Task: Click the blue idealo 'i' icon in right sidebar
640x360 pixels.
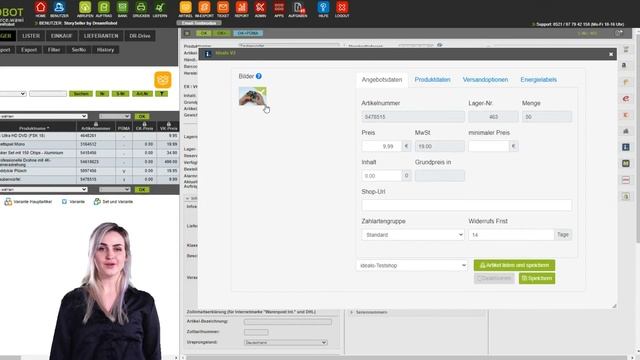Action: [626, 147]
